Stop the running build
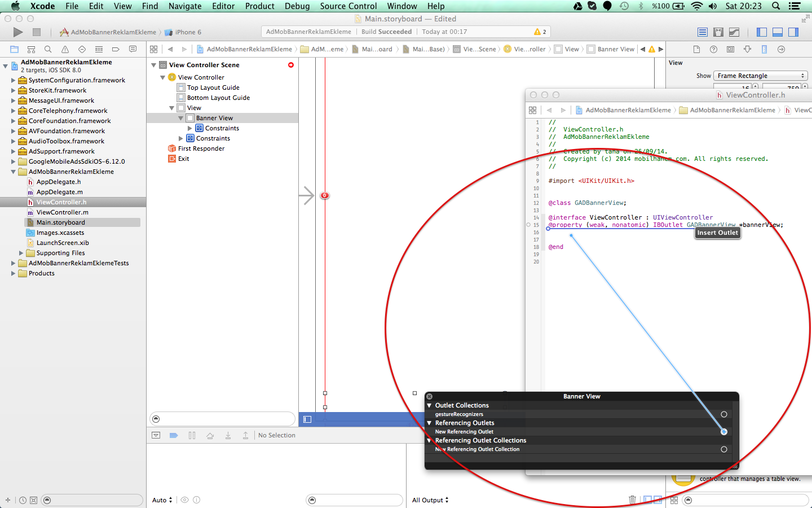This screenshot has width=812, height=508. [37, 32]
